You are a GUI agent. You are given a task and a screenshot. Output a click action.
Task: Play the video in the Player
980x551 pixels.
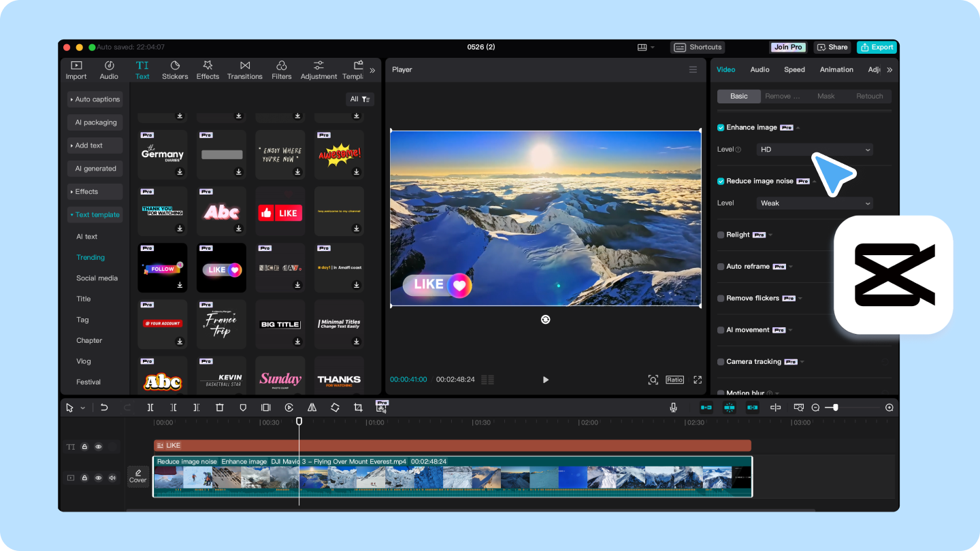click(545, 380)
